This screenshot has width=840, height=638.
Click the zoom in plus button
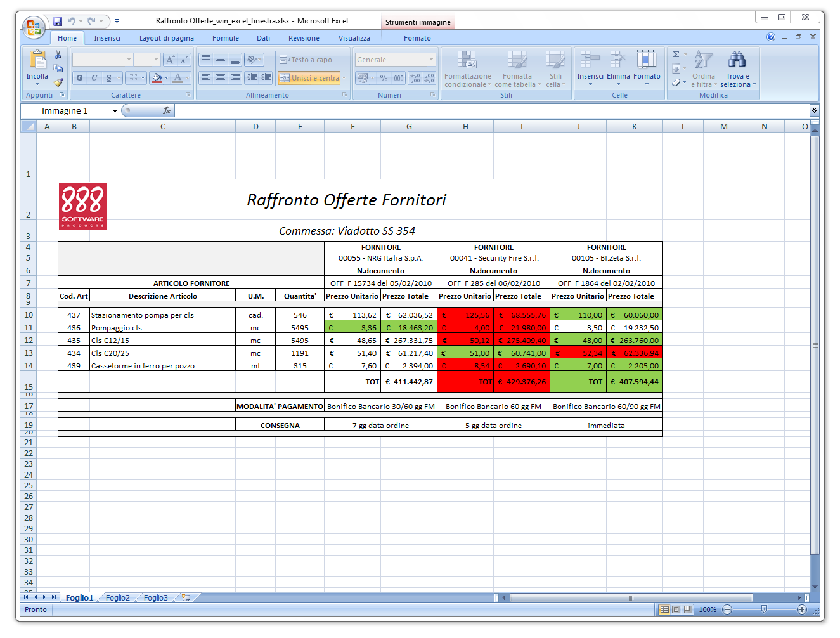[802, 609]
